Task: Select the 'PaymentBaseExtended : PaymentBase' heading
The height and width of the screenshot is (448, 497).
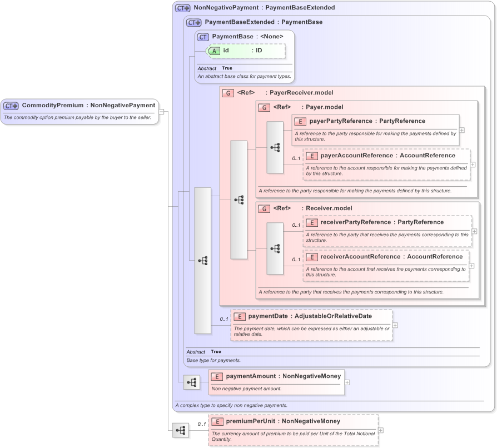Action: coord(264,22)
